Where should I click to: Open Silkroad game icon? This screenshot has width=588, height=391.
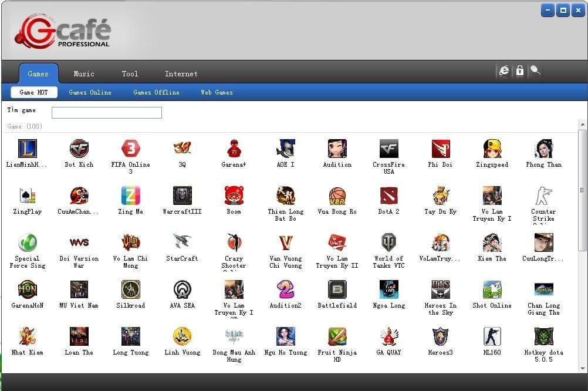[x=130, y=289]
